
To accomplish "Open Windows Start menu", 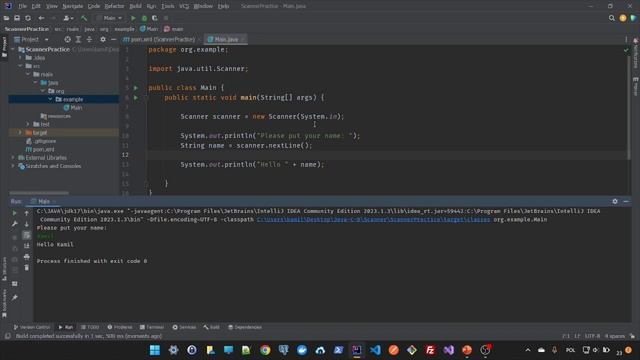I will click(155, 350).
